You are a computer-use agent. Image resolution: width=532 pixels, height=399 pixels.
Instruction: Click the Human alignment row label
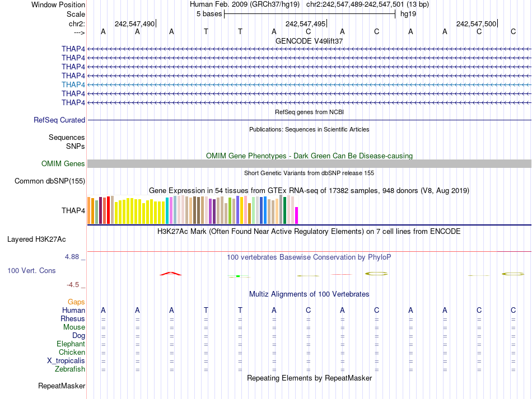[x=73, y=310]
